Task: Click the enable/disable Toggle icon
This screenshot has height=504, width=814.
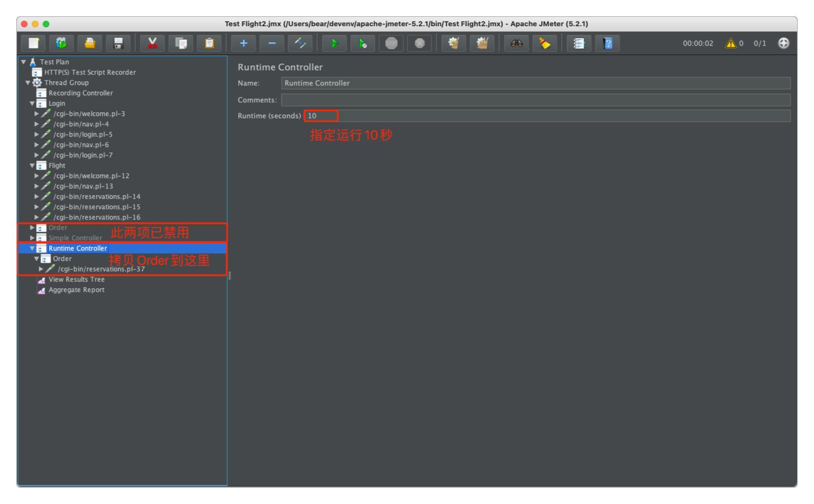Action: [x=300, y=43]
